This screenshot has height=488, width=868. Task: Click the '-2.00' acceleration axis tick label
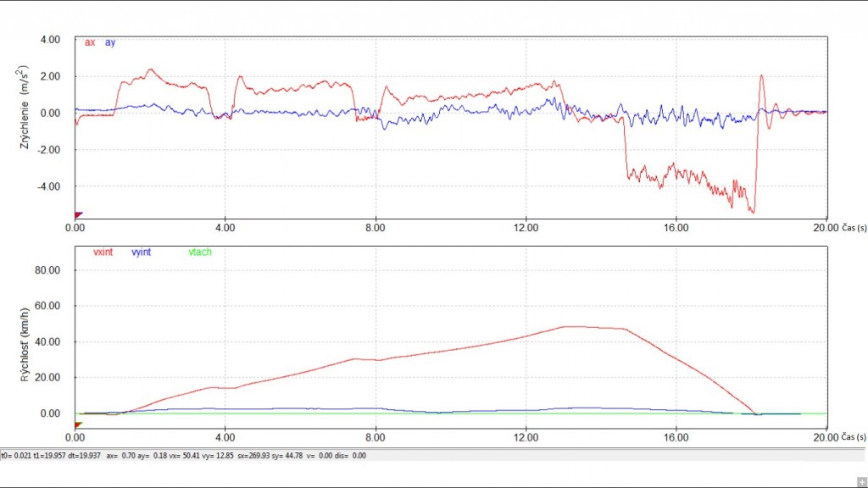[48, 150]
